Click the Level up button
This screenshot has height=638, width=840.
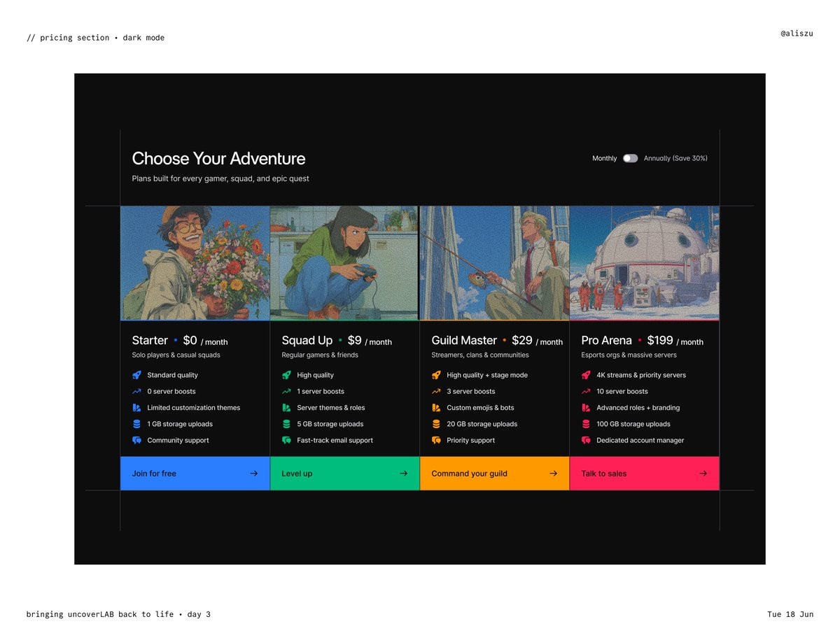[345, 474]
